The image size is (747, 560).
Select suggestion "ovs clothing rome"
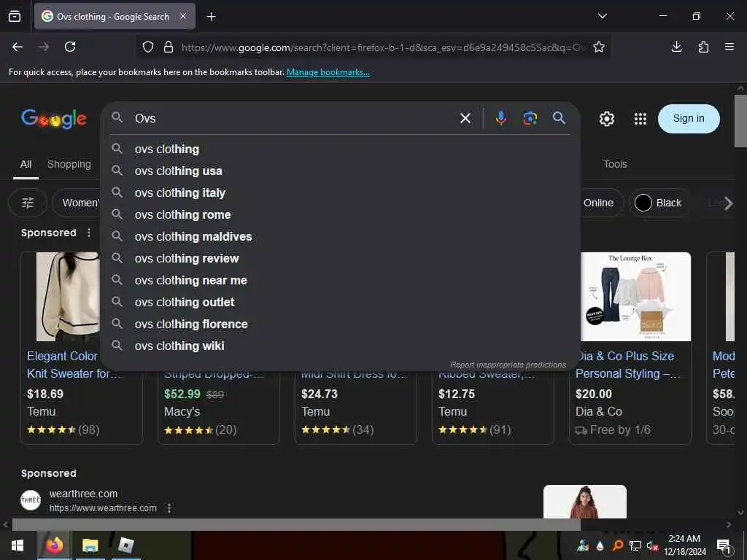pos(340,215)
